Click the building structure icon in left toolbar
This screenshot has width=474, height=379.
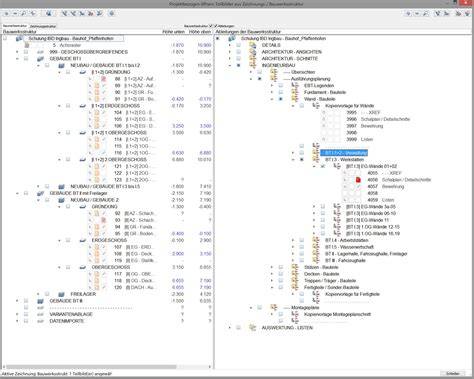pos(49,13)
